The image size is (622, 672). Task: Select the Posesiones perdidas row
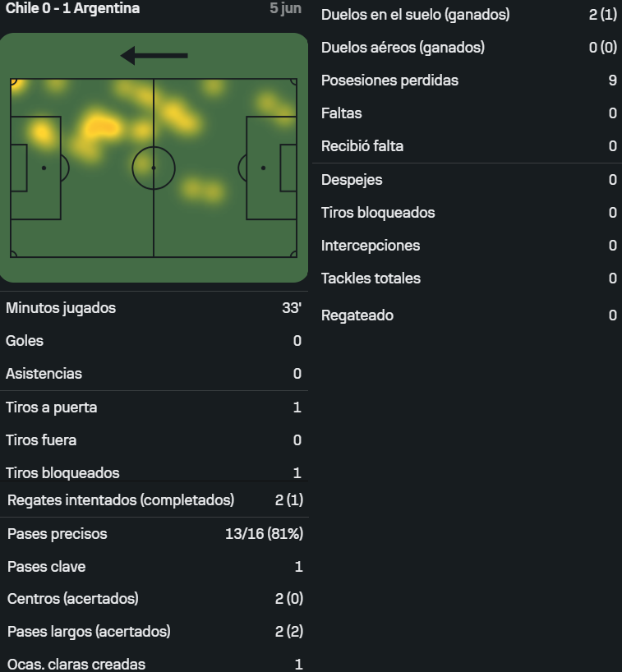pos(468,81)
